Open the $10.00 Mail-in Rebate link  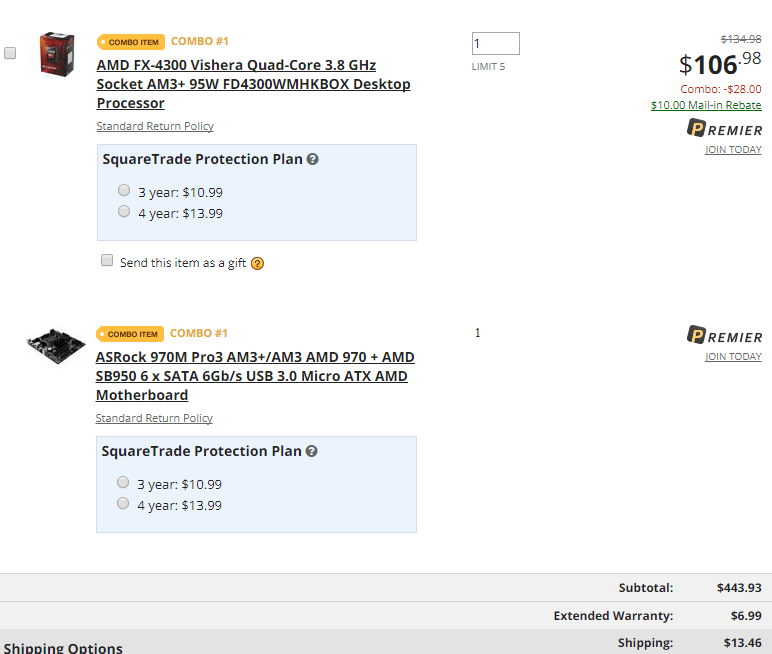point(706,105)
